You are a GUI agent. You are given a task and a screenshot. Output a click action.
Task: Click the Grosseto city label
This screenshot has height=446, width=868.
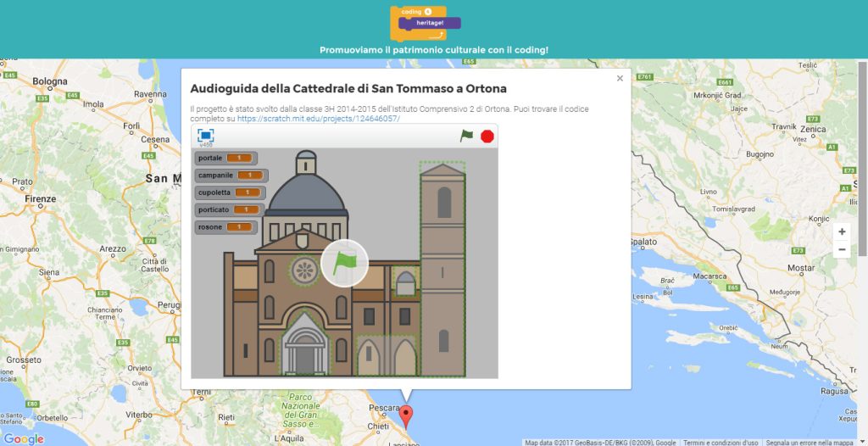pos(24,360)
